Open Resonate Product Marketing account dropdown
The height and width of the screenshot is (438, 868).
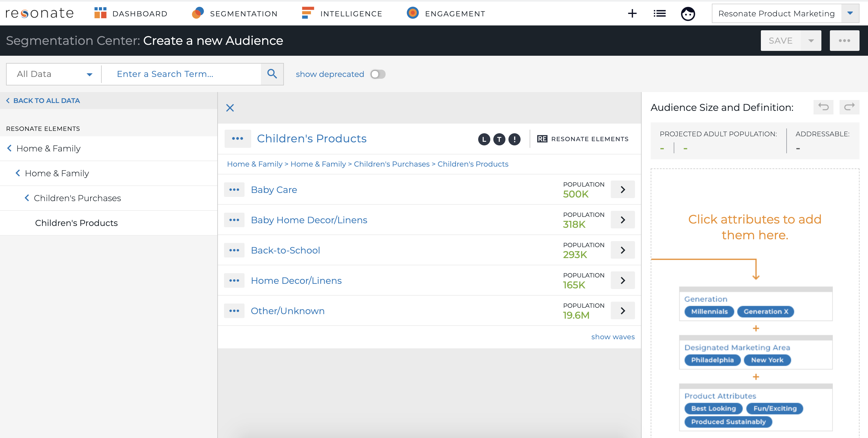850,14
